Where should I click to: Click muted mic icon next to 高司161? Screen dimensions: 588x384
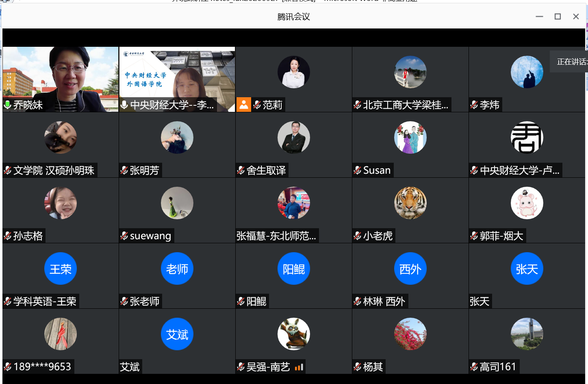[x=474, y=367]
